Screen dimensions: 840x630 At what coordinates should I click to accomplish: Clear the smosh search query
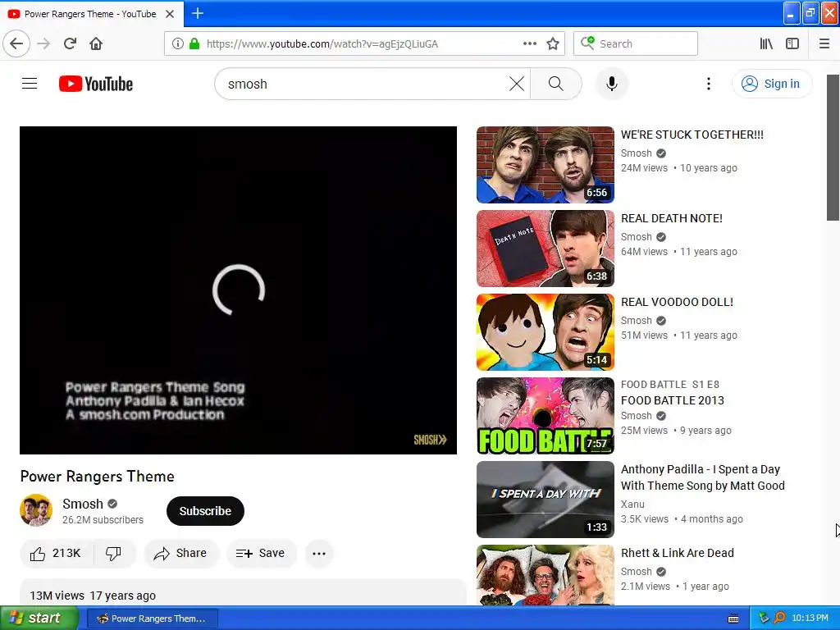tap(517, 84)
